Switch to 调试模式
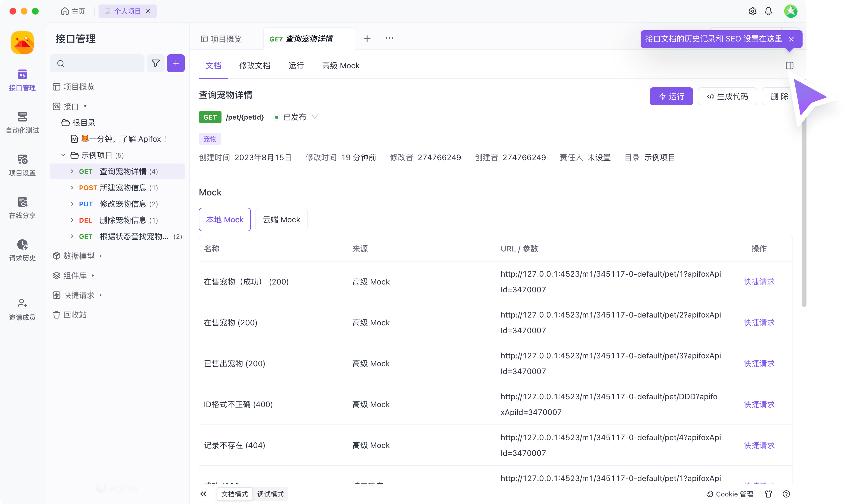851x504 pixels. point(270,494)
